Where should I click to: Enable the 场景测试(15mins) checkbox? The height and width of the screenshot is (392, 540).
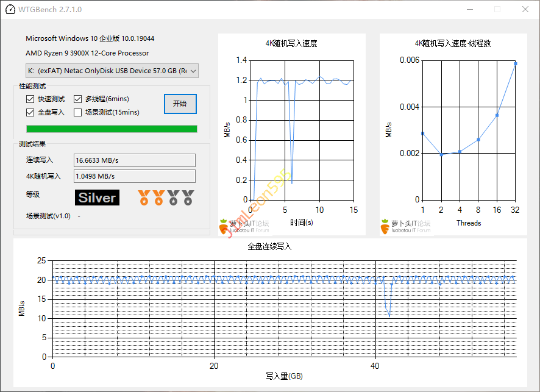pos(78,112)
